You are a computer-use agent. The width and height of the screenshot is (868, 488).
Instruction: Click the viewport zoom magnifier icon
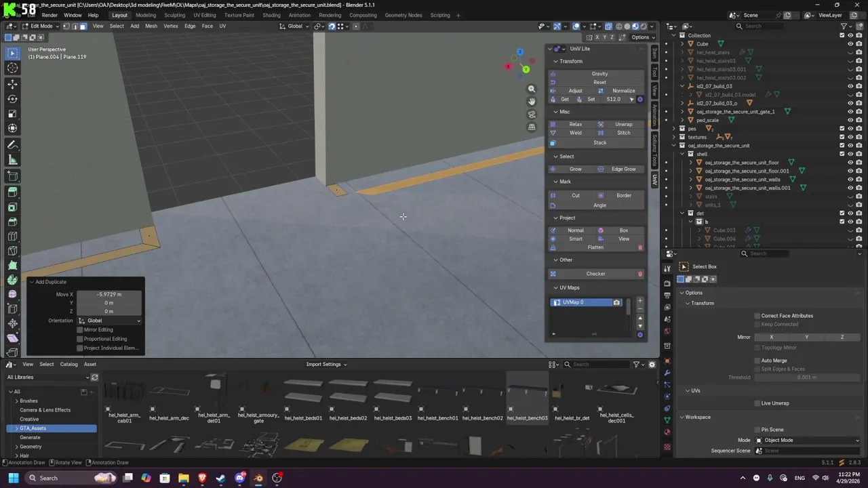tap(532, 89)
